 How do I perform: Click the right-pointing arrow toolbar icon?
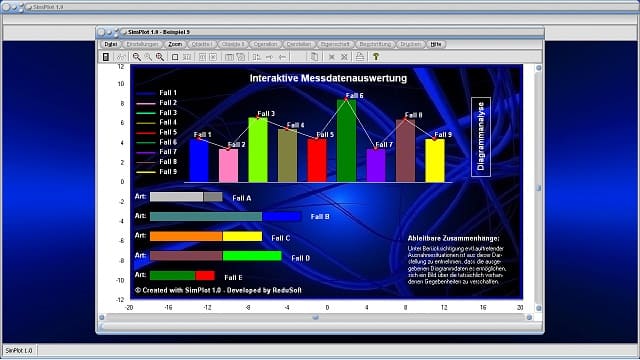tap(269, 57)
